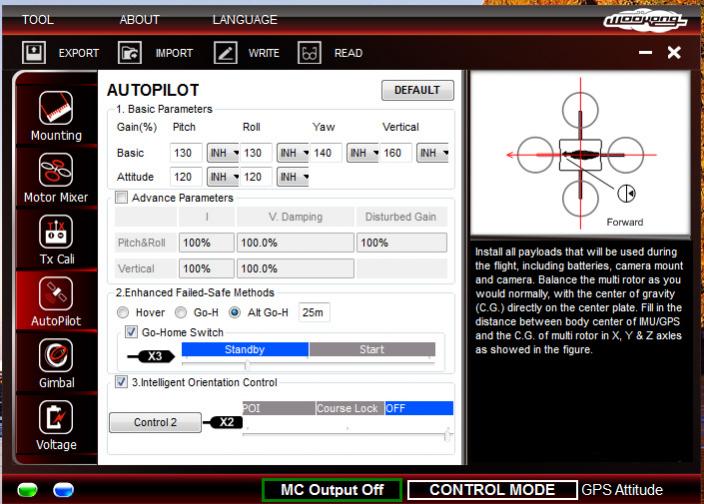Toggle Intelligent Orientation Control checkbox
The image size is (704, 504).
pyautogui.click(x=121, y=382)
